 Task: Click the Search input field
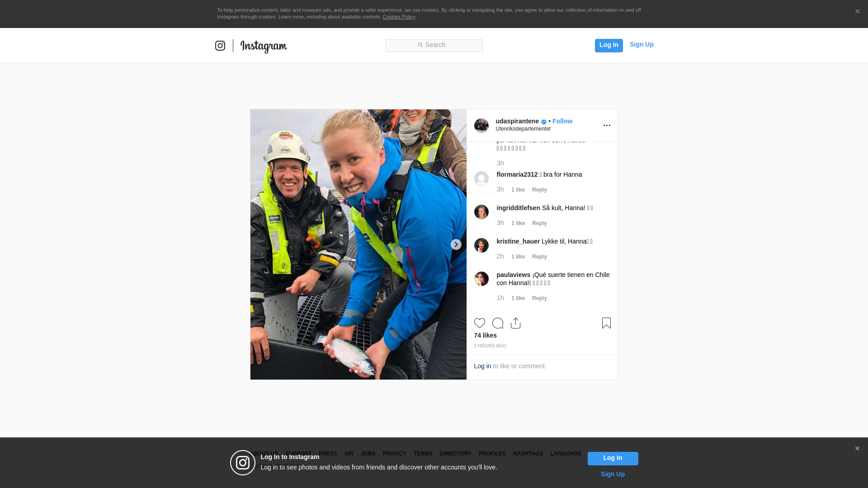pyautogui.click(x=434, y=45)
